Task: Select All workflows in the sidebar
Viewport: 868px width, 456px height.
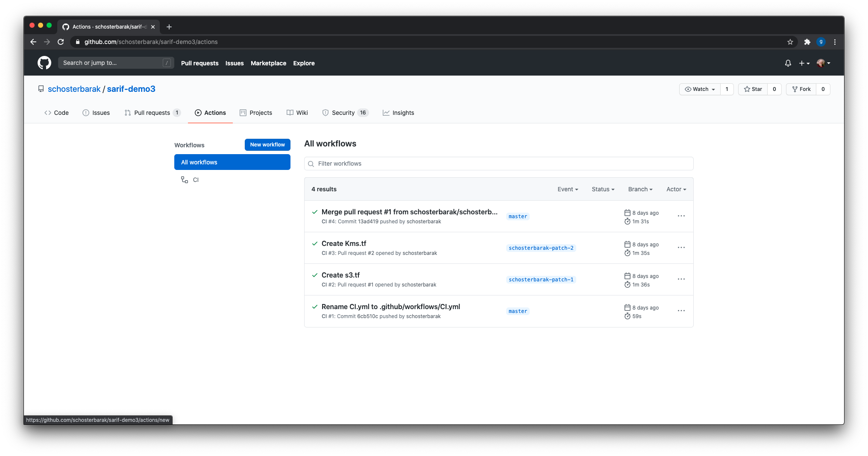Action: 232,162
